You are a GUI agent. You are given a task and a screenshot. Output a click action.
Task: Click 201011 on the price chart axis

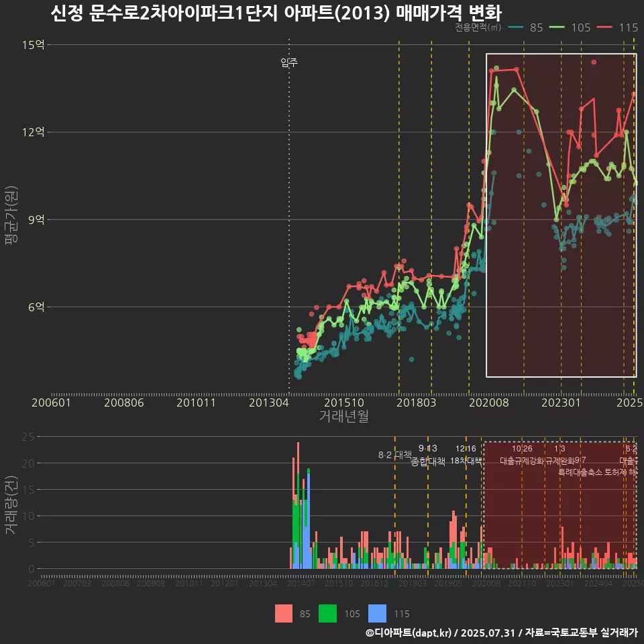coord(197,402)
